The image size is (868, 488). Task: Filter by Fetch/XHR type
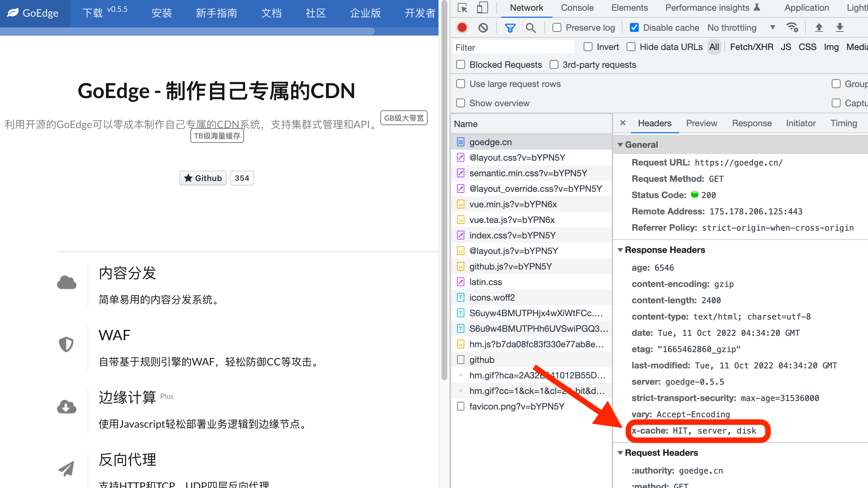(x=751, y=47)
